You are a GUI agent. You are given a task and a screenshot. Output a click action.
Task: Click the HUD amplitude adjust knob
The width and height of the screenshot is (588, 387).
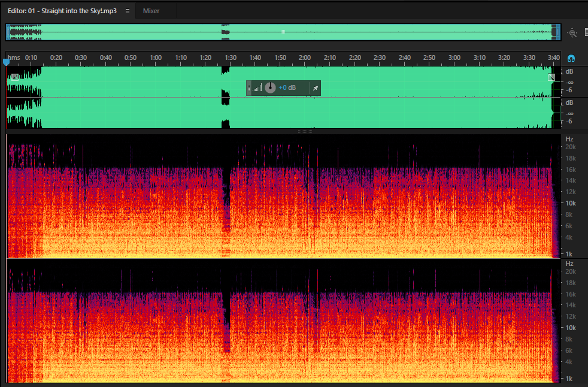coord(270,88)
